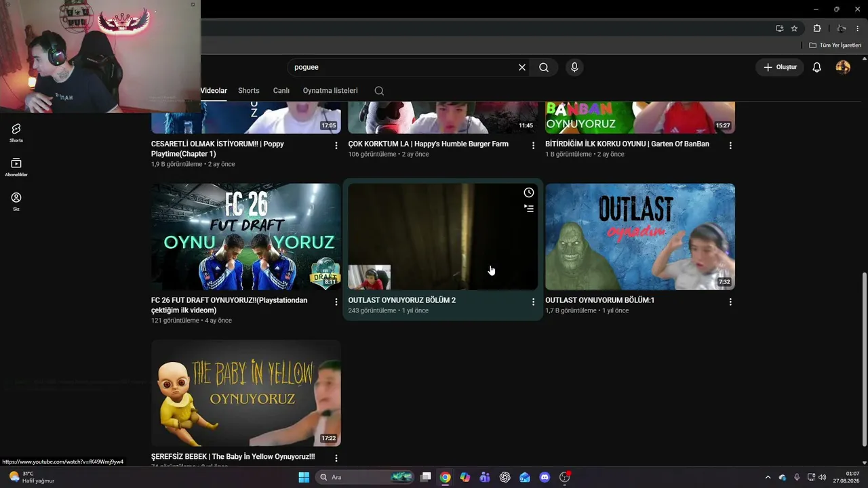Start voice search with the microphone icon
The image size is (868, 488).
click(574, 67)
